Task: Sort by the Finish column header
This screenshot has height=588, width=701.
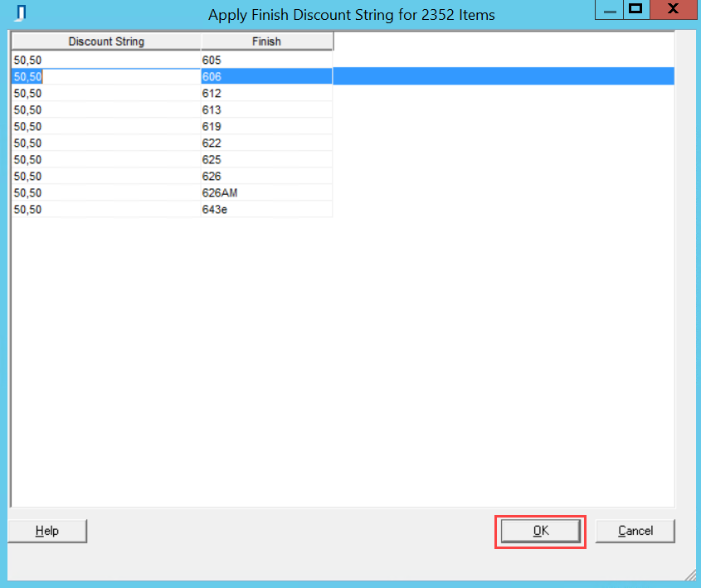Action: (x=267, y=41)
